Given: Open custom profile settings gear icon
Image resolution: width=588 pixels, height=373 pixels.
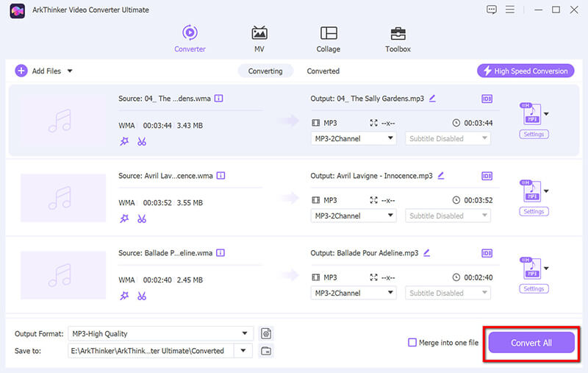Looking at the screenshot, I should point(266,333).
